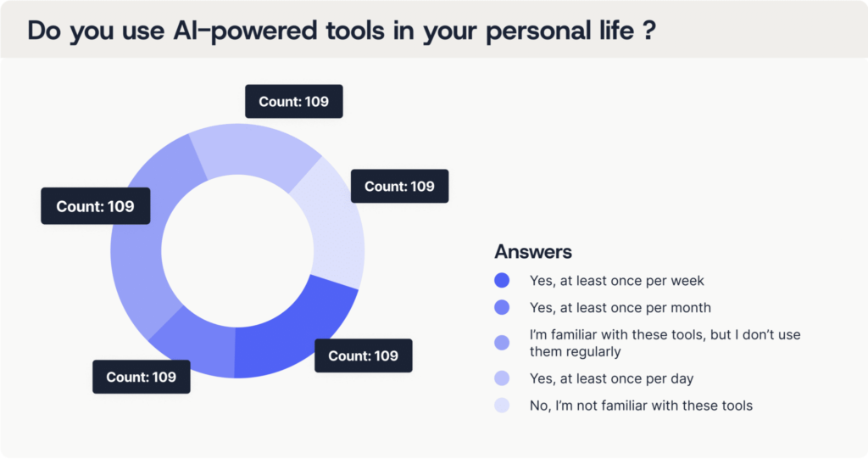Click the 'Answers' legend heading
Viewport: 868px width, 459px height.
coord(533,252)
